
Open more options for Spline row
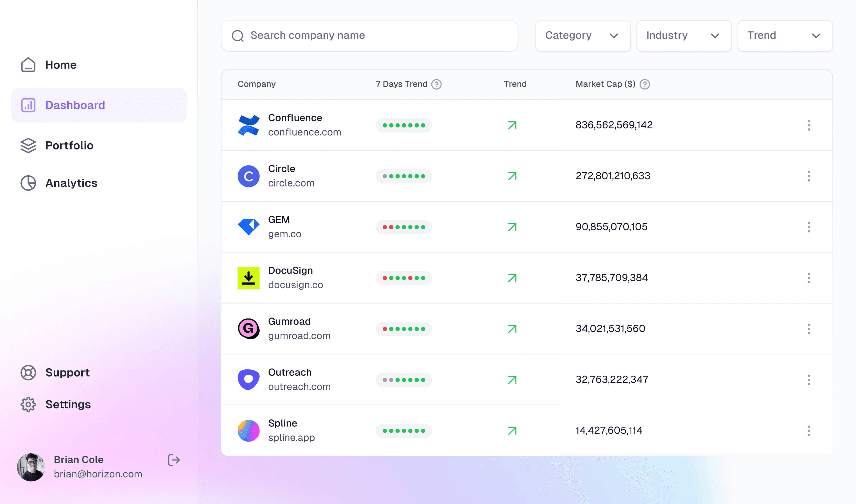(x=809, y=431)
